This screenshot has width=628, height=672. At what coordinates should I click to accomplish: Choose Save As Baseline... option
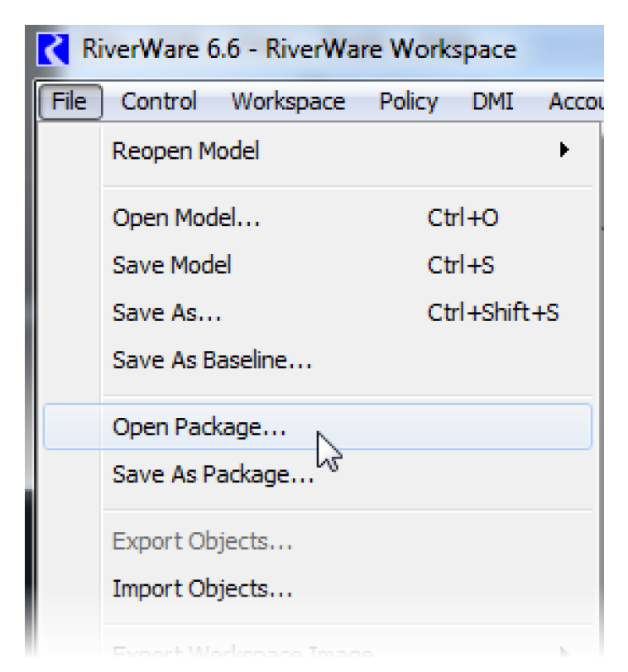click(x=212, y=361)
